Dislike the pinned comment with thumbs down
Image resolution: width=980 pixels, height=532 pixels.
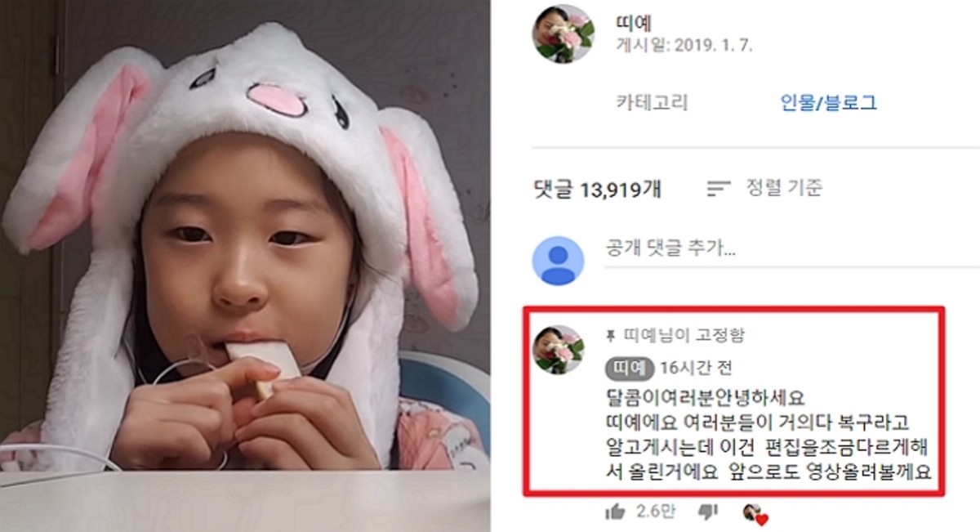pos(708,512)
